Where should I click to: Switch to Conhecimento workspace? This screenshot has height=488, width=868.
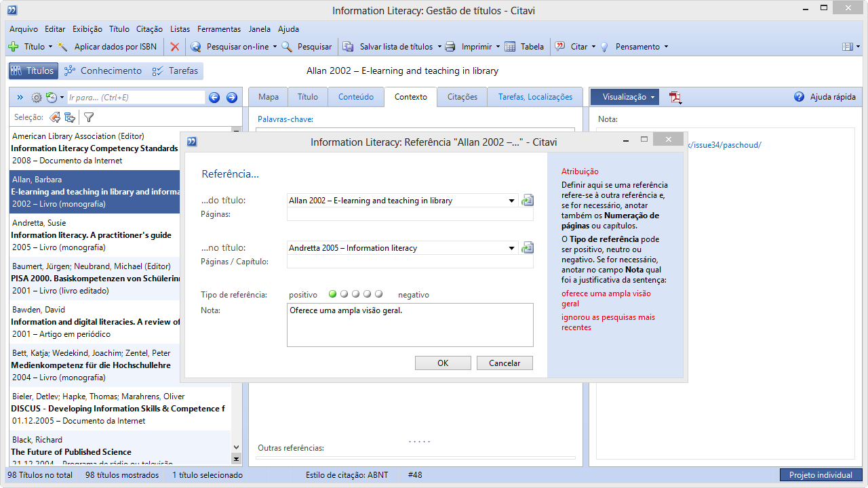click(103, 70)
